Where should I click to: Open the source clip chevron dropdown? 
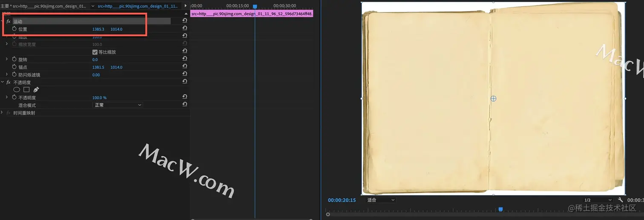click(x=93, y=6)
